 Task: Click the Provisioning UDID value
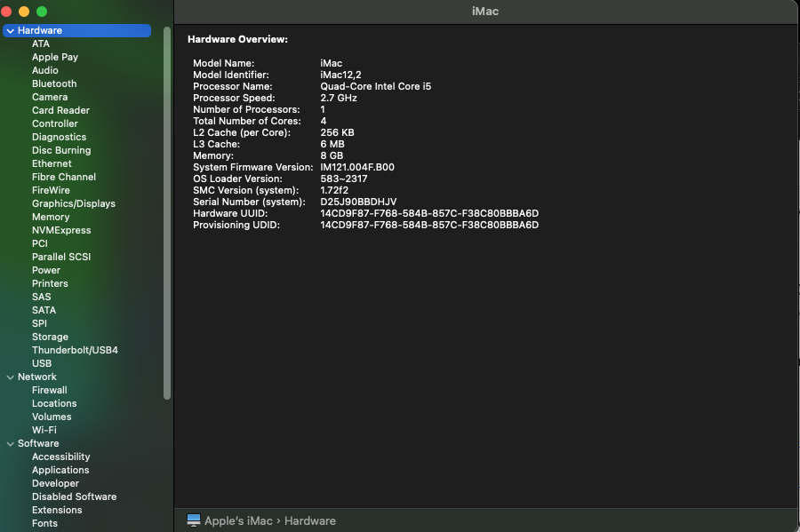pos(429,226)
